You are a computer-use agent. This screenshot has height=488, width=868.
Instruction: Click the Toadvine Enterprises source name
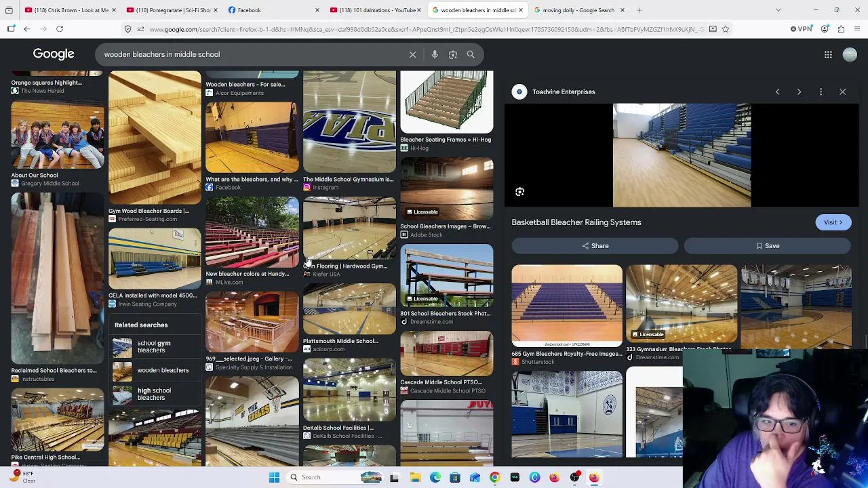[564, 91]
